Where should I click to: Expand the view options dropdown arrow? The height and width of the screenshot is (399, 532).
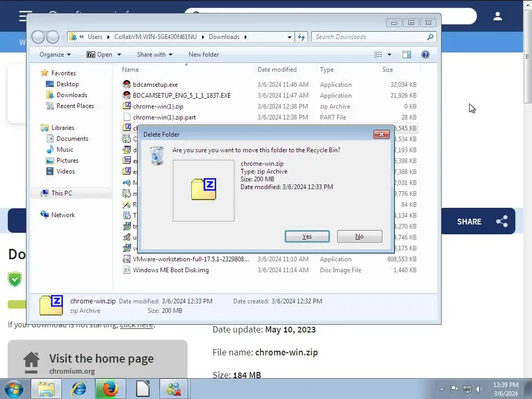coord(389,55)
